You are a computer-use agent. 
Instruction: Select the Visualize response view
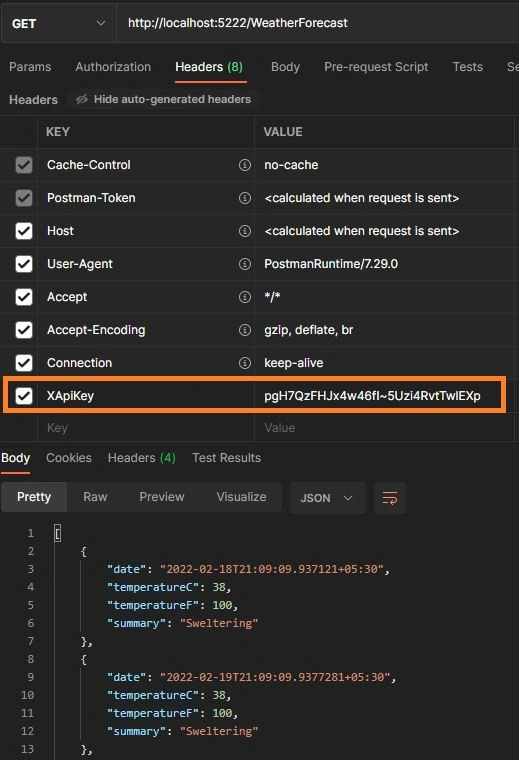[x=241, y=497]
